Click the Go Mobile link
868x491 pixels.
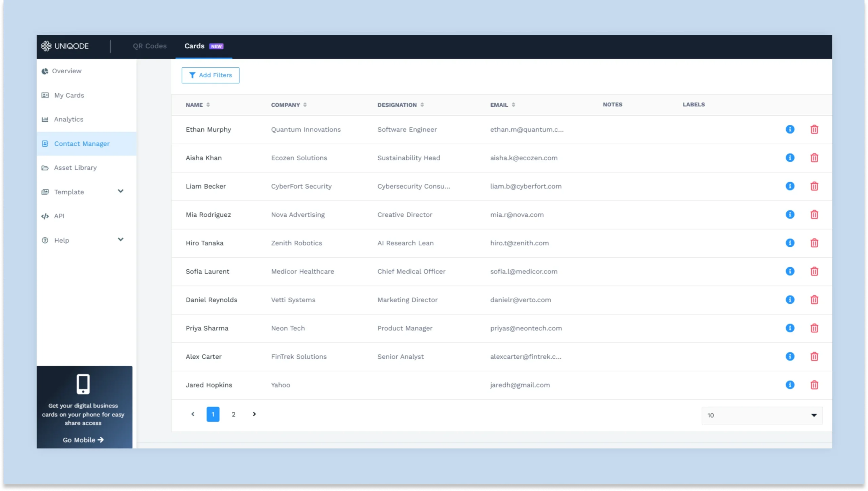(83, 440)
